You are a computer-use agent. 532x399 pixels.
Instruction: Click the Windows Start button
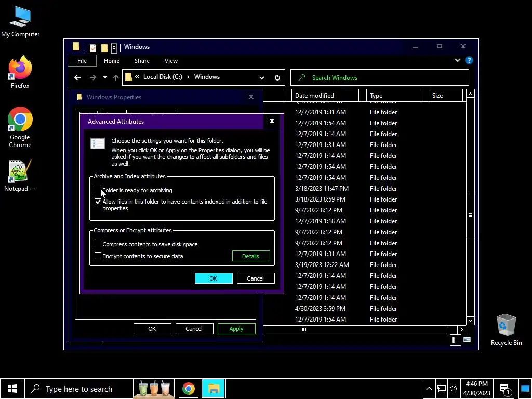pos(12,389)
